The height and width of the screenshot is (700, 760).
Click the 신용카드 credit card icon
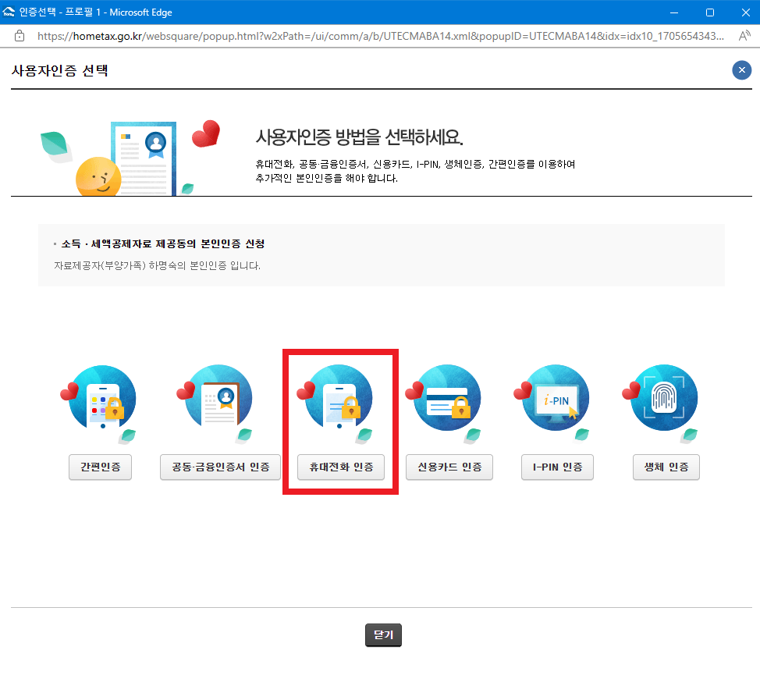(445, 403)
